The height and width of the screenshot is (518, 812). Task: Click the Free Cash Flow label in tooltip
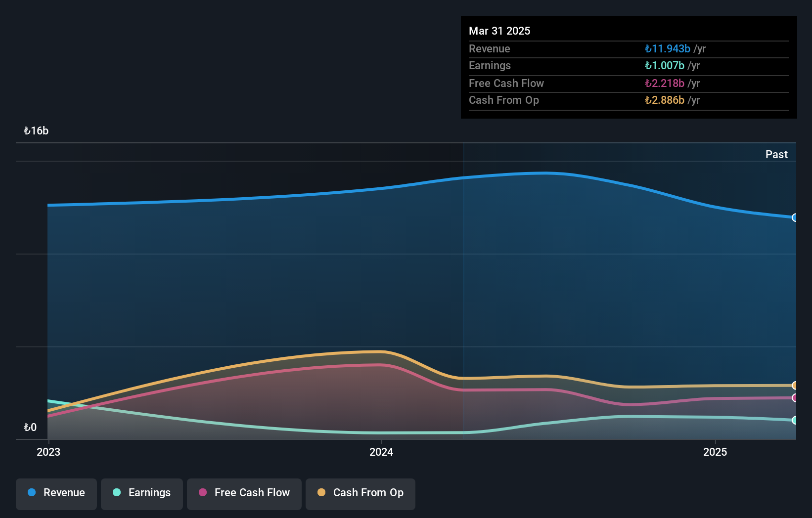pos(506,83)
